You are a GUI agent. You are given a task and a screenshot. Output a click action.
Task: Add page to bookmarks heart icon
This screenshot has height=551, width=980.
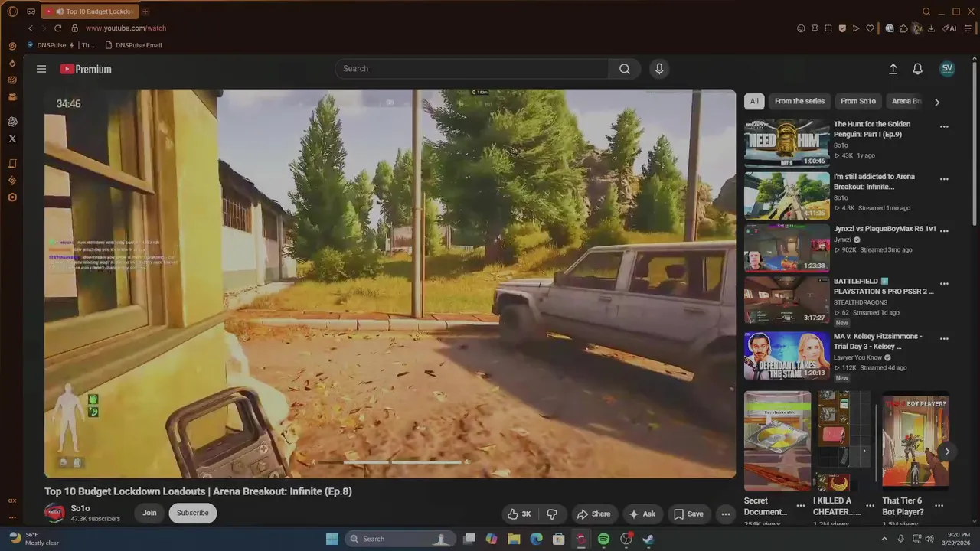870,28
